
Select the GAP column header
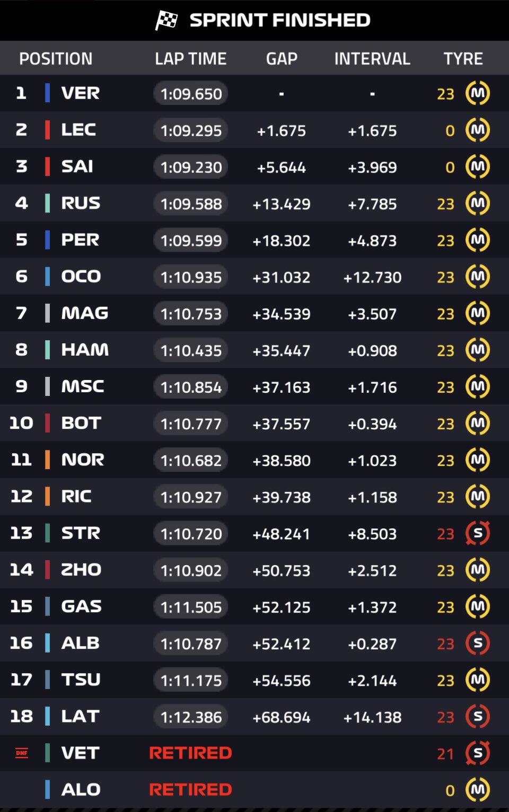point(282,58)
